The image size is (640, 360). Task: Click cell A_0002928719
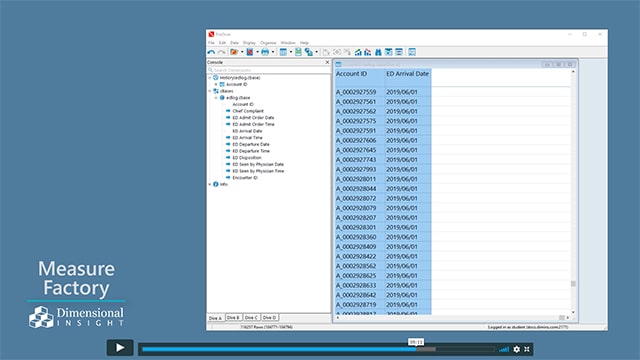356,304
